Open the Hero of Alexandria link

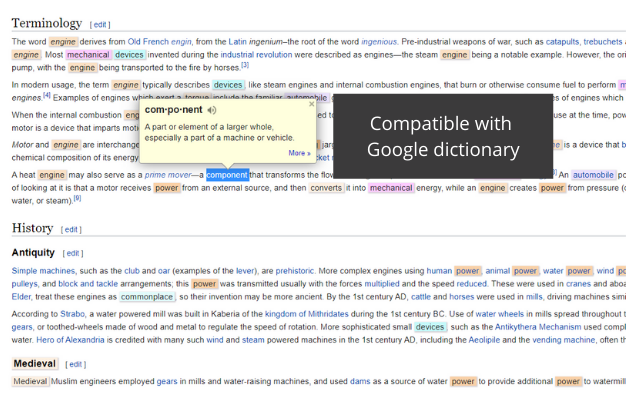pyautogui.click(x=70, y=340)
